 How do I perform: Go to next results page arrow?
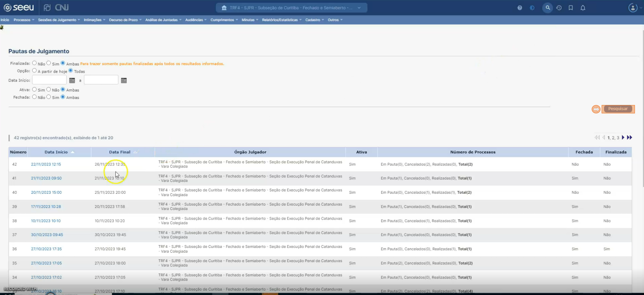[x=623, y=137]
